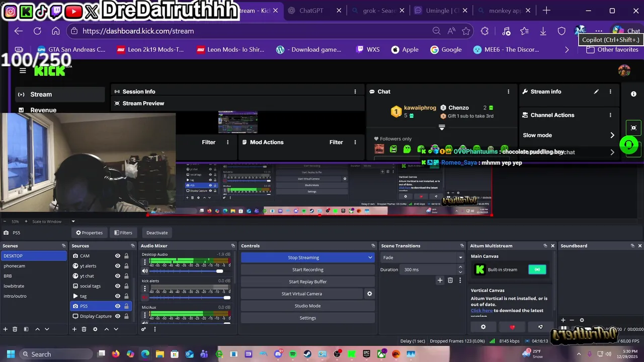This screenshot has height=362, width=644.
Task: Add sound with Soundboard plus icon
Action: [x=563, y=320]
